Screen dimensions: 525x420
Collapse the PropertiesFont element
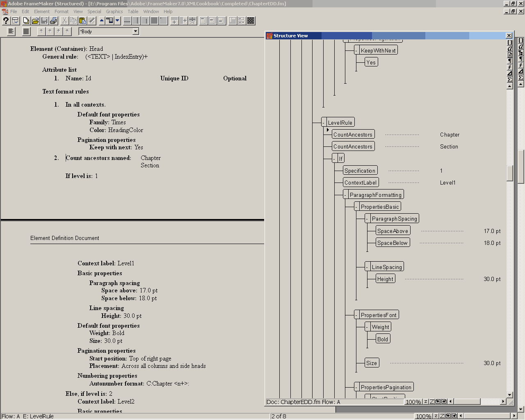click(357, 315)
